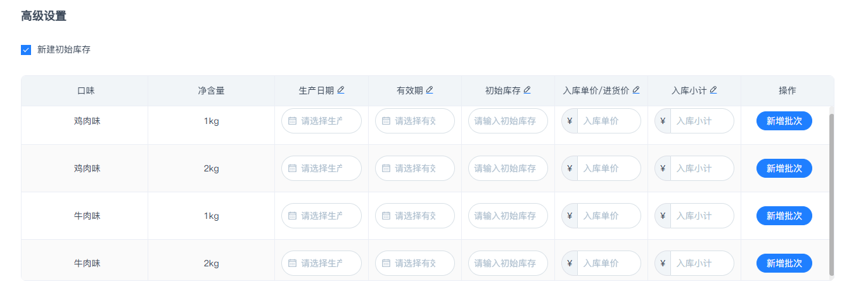Uncheck the 新建初始库存 checkbox
This screenshot has width=868, height=291.
(26, 50)
